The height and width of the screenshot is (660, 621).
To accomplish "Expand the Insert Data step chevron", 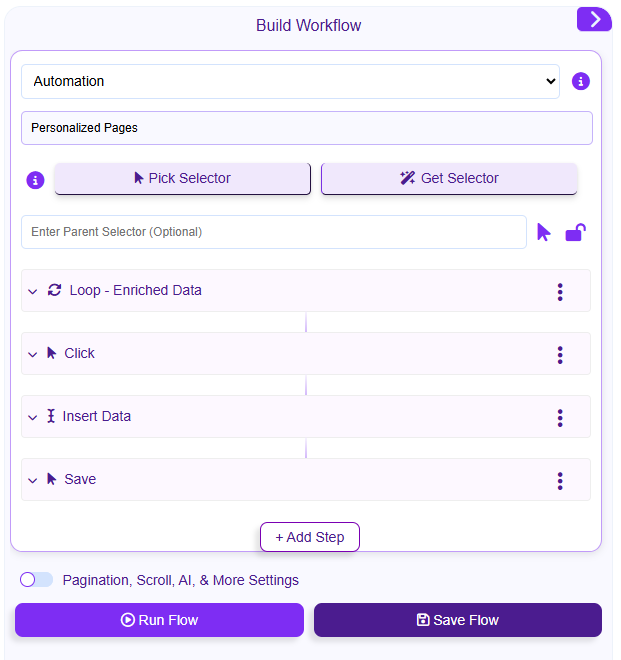I will coord(33,417).
